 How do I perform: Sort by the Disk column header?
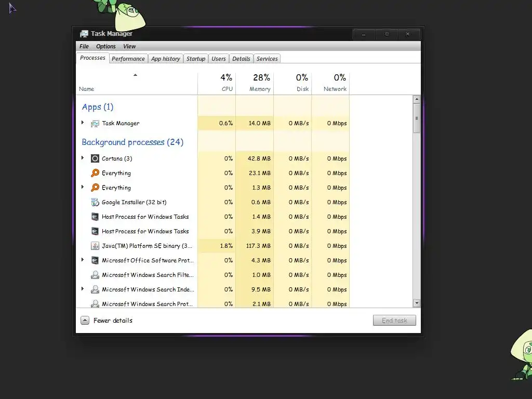tap(293, 83)
